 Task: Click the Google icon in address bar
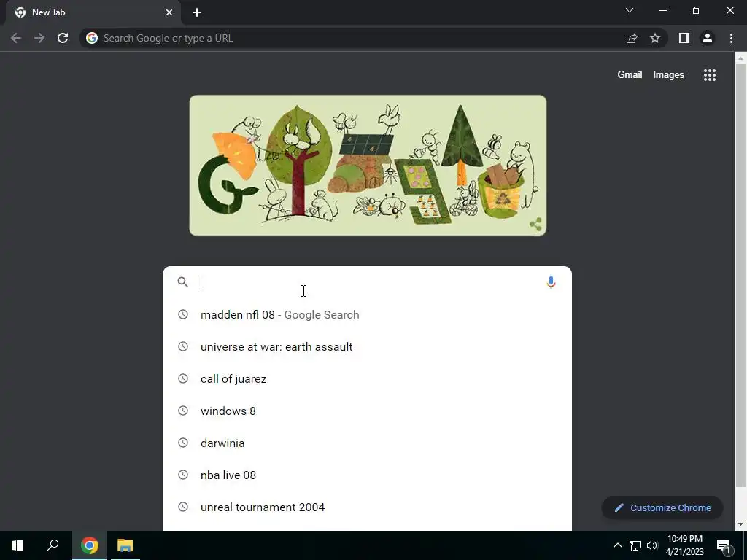pyautogui.click(x=92, y=38)
